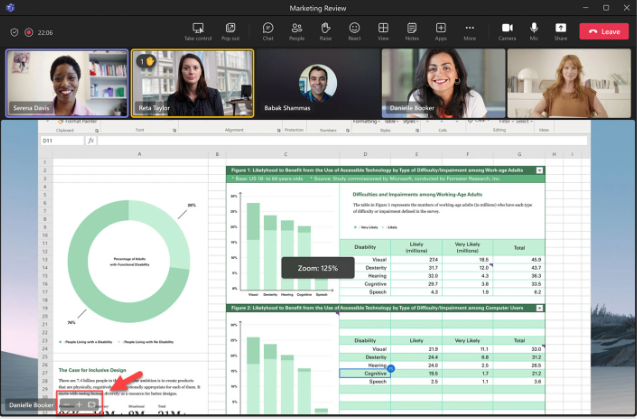Pop out the shared content window
Screen dimensions: 637x419
pyautogui.click(x=230, y=30)
